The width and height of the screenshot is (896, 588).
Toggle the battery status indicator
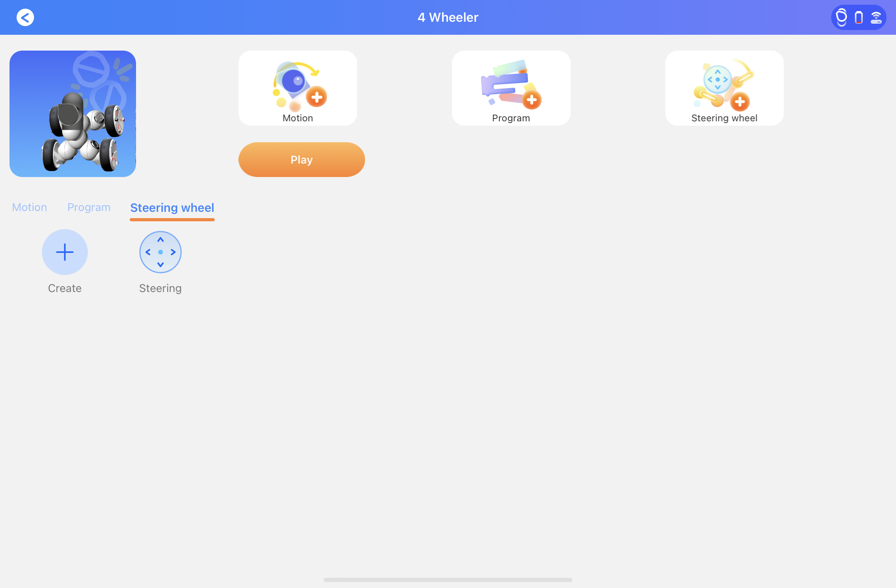pos(858,17)
